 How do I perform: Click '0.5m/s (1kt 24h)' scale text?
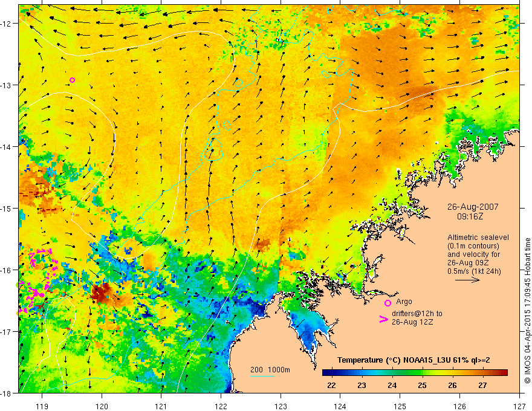(x=474, y=271)
